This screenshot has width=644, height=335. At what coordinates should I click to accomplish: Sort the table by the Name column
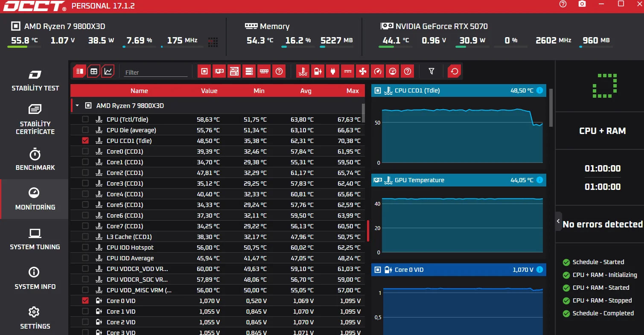139,90
